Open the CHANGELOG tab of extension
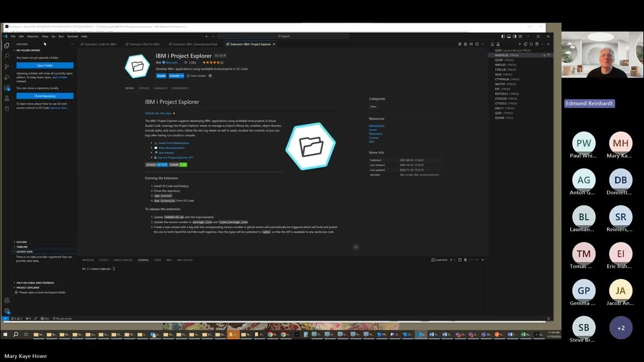Image resolution: width=644 pixels, height=362 pixels. coord(160,88)
